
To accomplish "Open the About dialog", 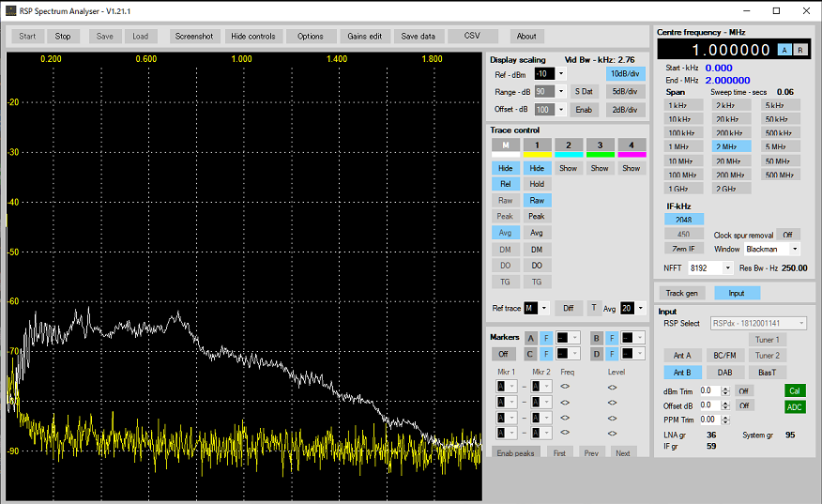I will (x=526, y=37).
